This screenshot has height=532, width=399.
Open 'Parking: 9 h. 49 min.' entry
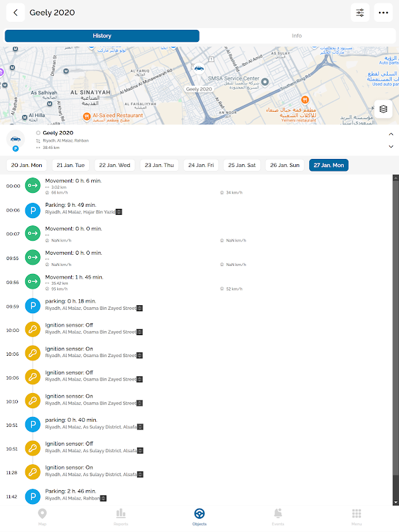(70, 205)
